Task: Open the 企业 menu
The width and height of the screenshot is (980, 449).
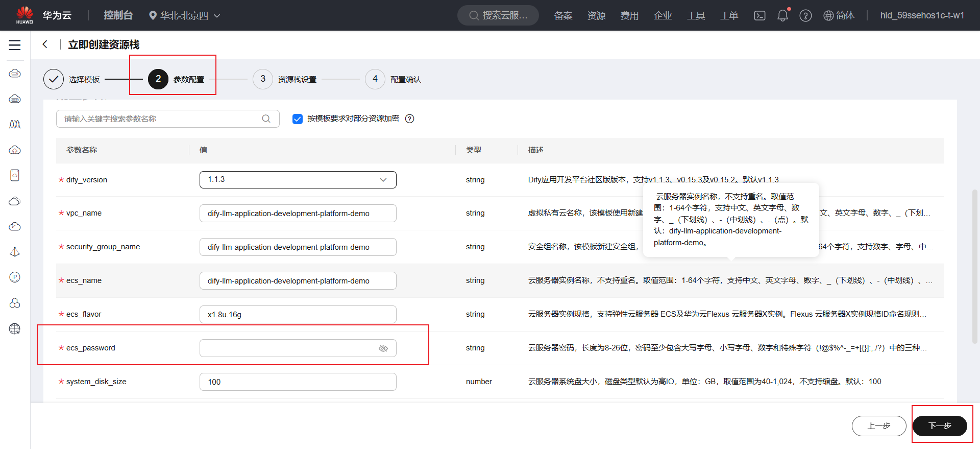Action: (x=663, y=15)
